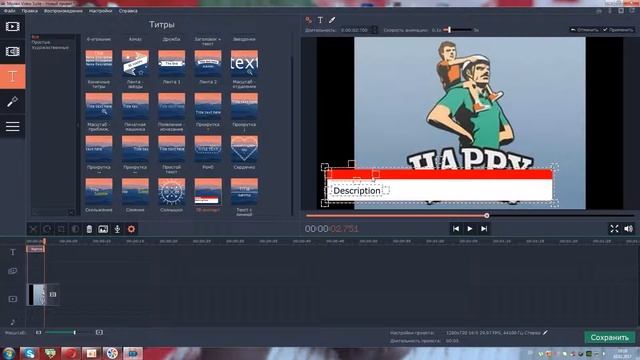Viewport: 640px width, 360px height.
Task: Jump to previous frame
Action: 456,229
